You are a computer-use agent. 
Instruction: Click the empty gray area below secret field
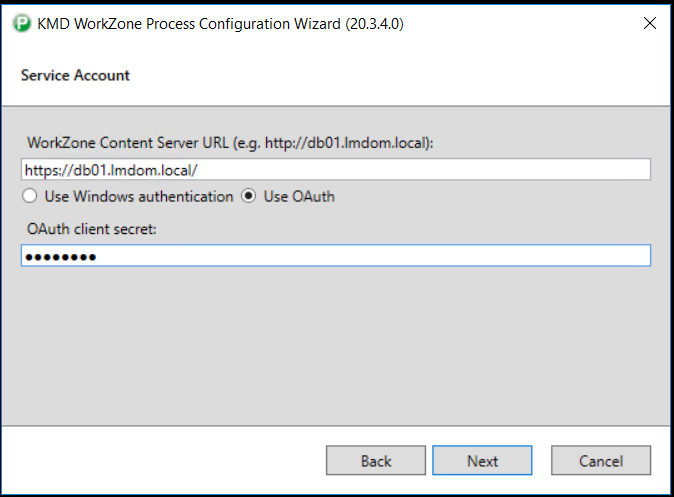pyautogui.click(x=336, y=344)
